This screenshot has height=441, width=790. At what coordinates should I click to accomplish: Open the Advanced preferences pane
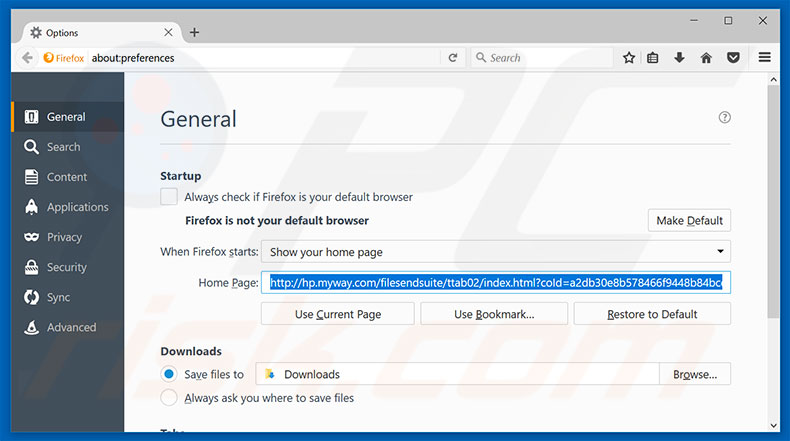point(68,327)
